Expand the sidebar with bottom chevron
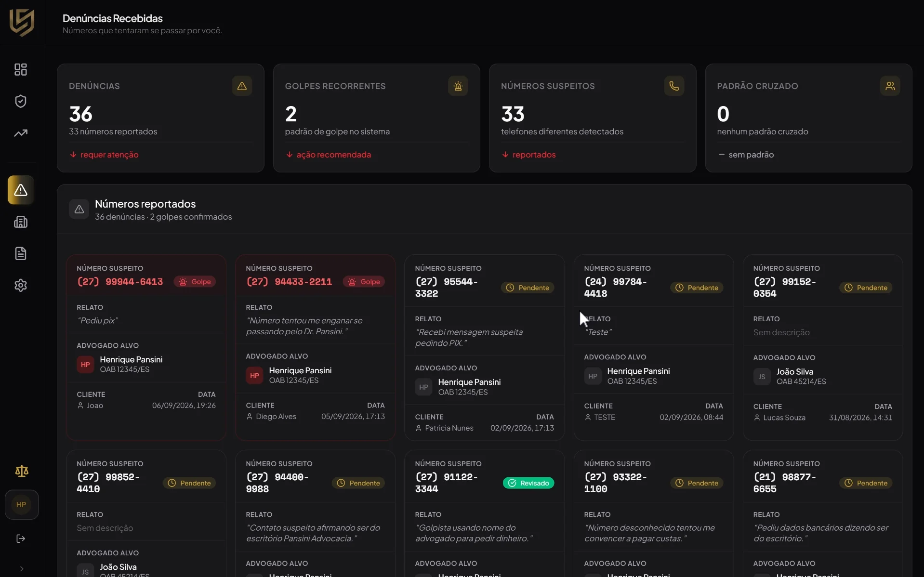The height and width of the screenshot is (577, 924). [22, 569]
